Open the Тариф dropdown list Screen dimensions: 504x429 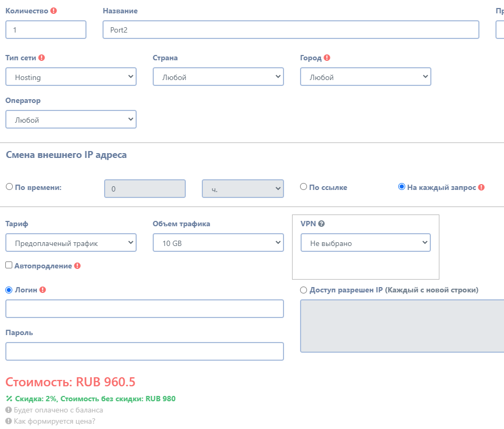[71, 243]
